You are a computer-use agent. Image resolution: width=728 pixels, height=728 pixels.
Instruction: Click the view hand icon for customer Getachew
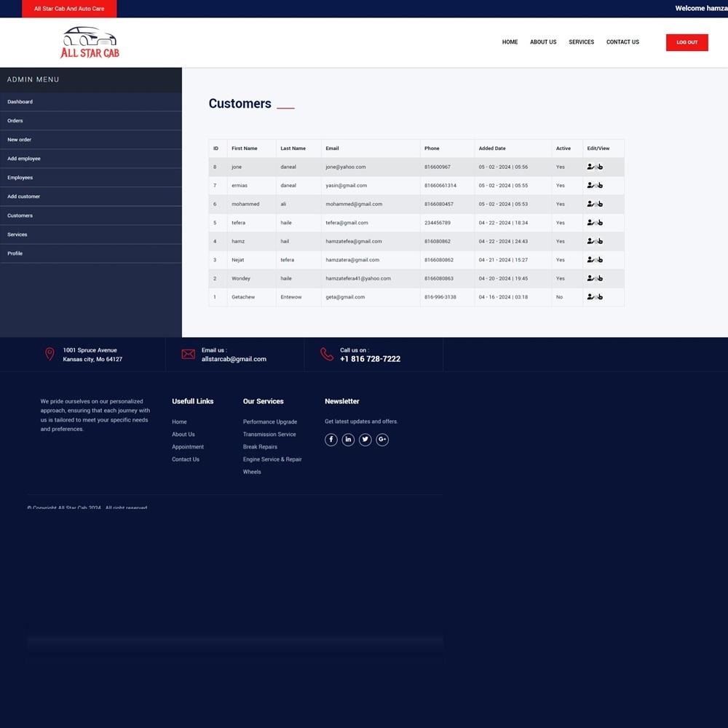click(x=599, y=297)
